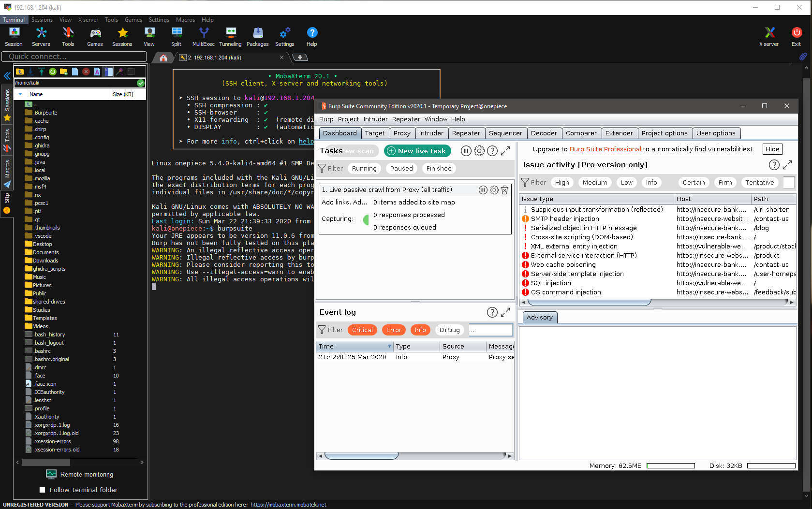Click the Remote monitoring button
Screen dimensions: 812x509
[x=80, y=475]
